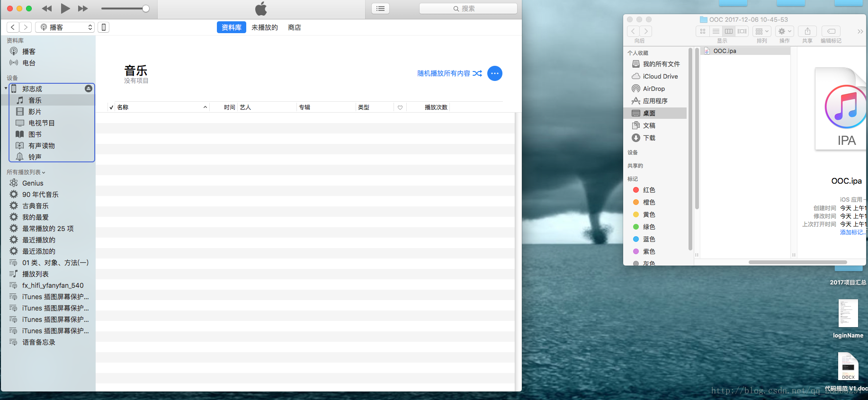868x400 pixels.
Task: Open the 播客 media type dropdown
Action: click(65, 27)
